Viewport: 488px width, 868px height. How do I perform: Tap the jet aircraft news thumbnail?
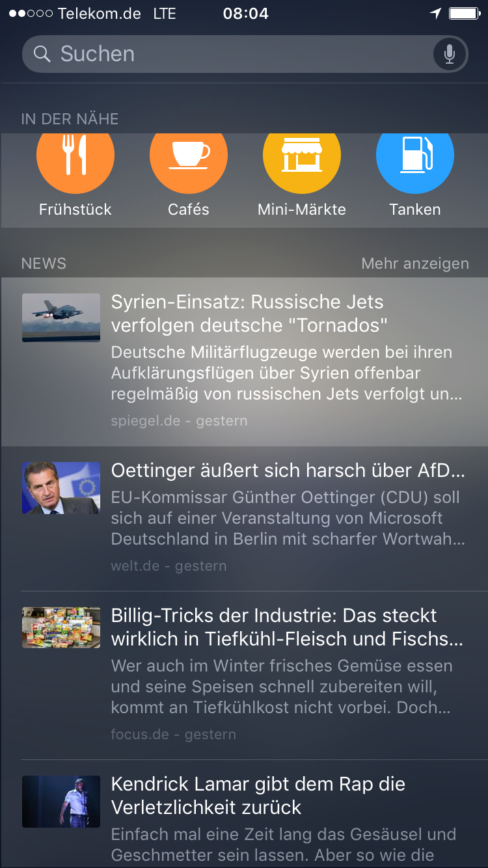[61, 318]
